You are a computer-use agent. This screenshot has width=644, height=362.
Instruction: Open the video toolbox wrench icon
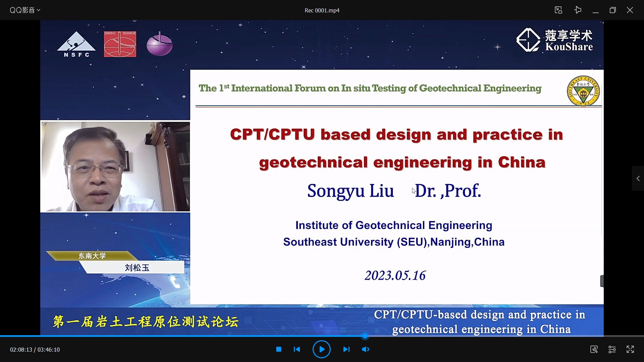point(594,349)
